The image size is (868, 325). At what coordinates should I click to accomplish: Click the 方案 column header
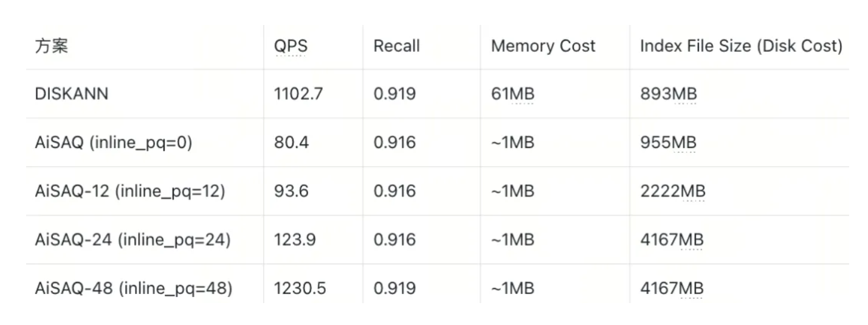coord(51,46)
